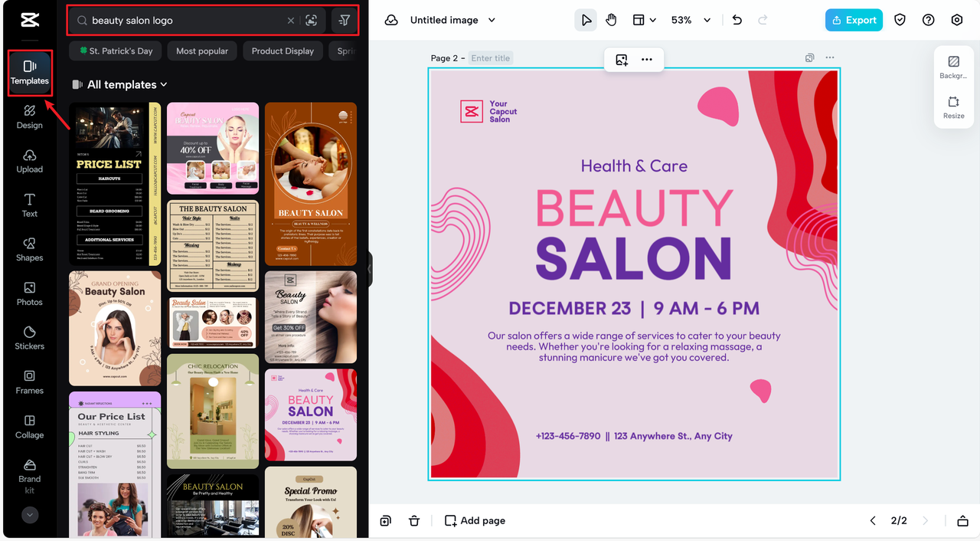Open the Upload panel
The height and width of the screenshot is (541, 980).
[30, 161]
